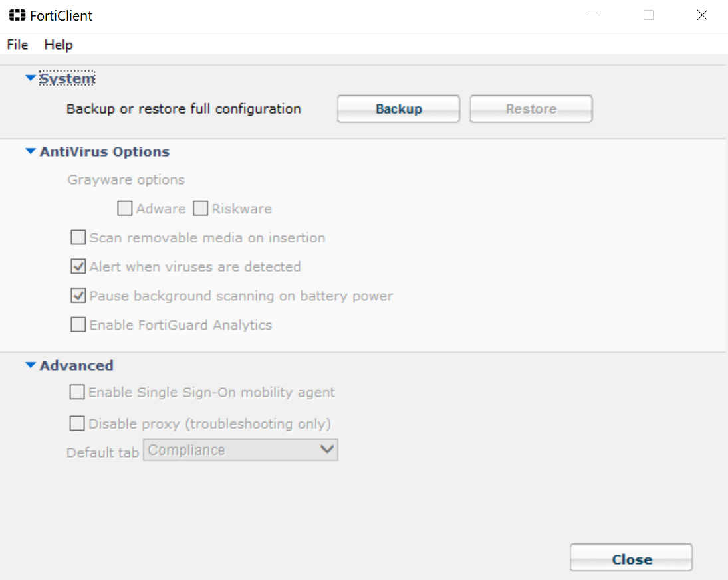
Task: Click the FortiClient logo icon in title bar
Action: (x=17, y=15)
